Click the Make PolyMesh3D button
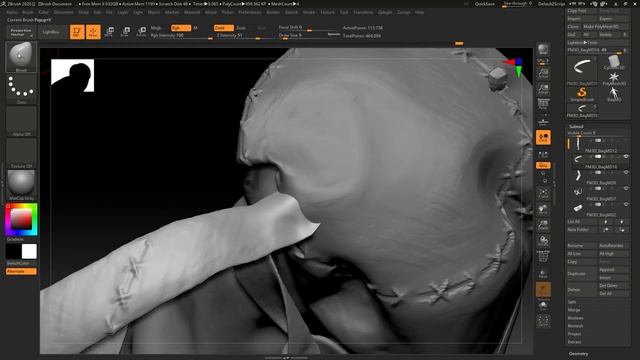The image size is (640, 360). (x=606, y=27)
